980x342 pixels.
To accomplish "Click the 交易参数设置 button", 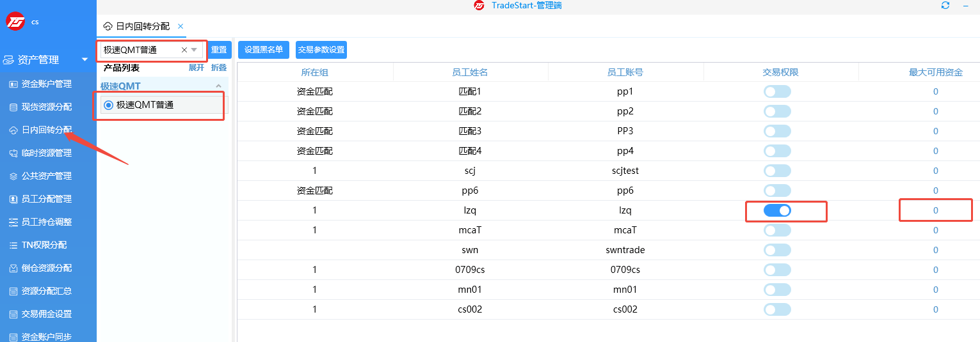I will [321, 50].
